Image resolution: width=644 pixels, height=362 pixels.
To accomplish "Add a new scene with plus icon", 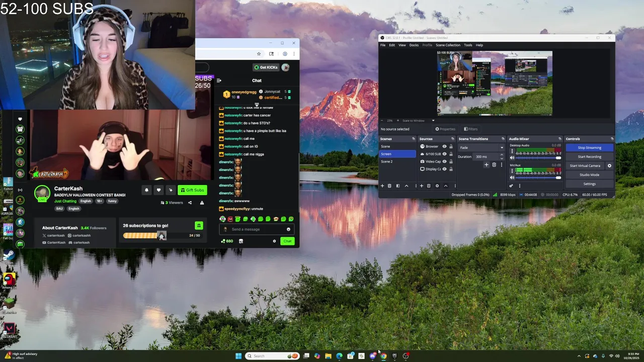I will [x=382, y=186].
